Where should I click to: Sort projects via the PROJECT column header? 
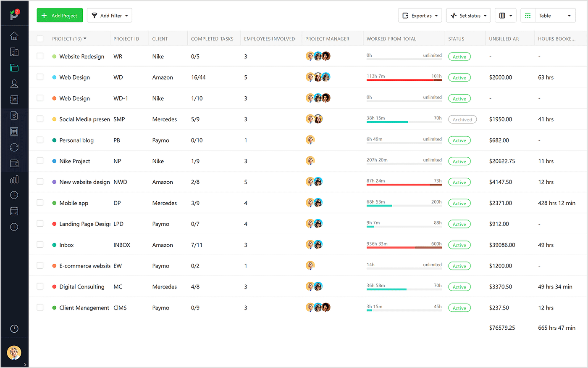pos(67,38)
